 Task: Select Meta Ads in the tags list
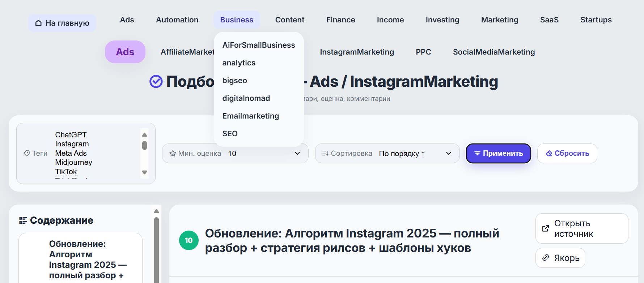coord(71,153)
